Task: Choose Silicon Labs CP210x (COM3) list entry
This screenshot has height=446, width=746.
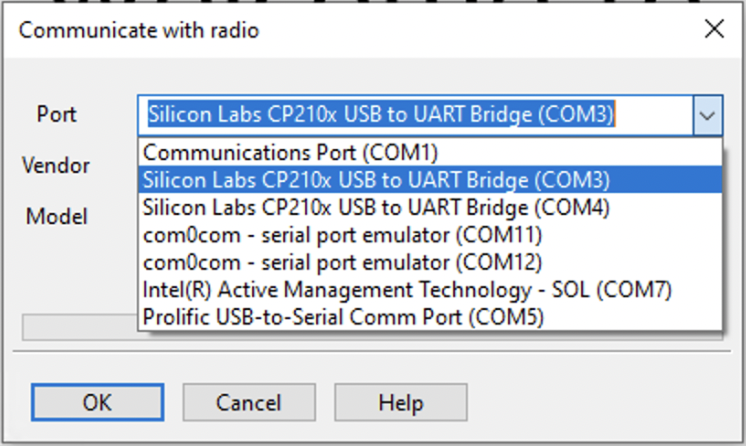Action: 430,180
